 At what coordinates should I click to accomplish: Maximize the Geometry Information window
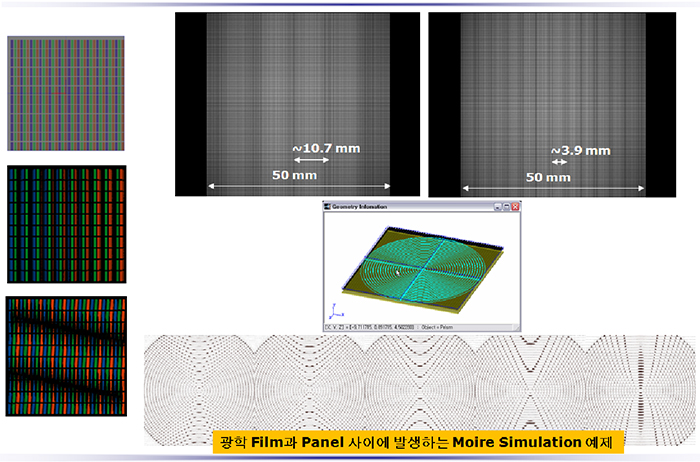point(505,207)
